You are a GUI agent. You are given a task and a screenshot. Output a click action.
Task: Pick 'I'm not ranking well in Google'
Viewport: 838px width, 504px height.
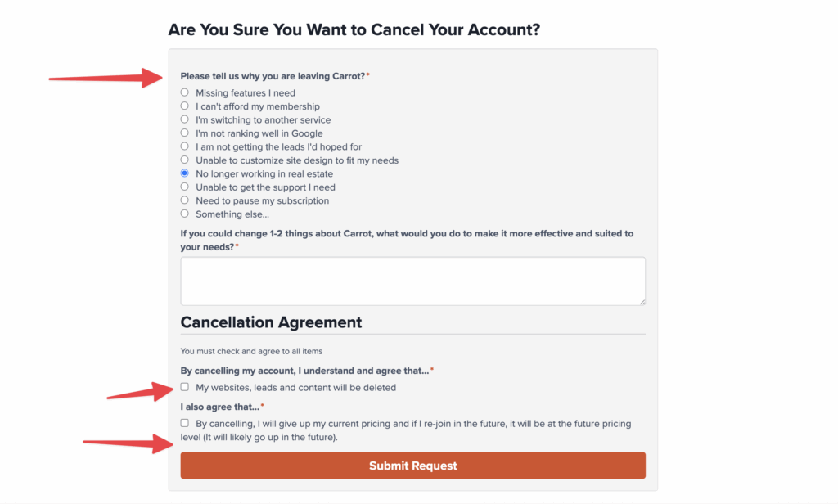(185, 133)
